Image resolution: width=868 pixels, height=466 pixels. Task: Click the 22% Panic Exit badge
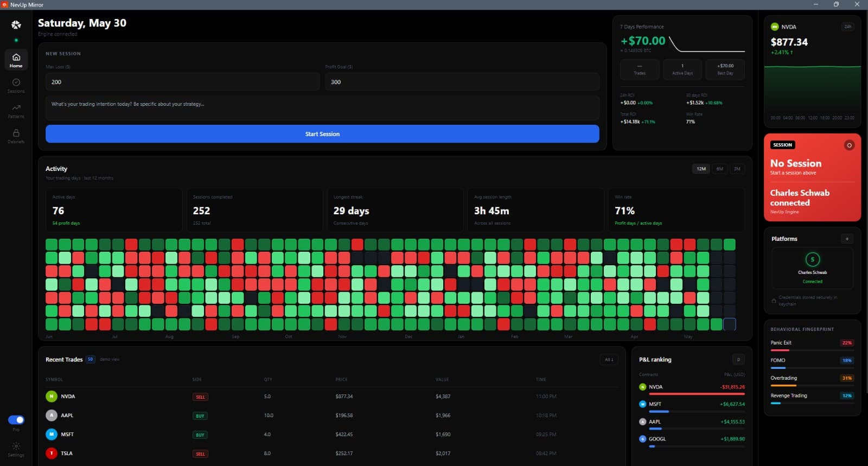(847, 343)
